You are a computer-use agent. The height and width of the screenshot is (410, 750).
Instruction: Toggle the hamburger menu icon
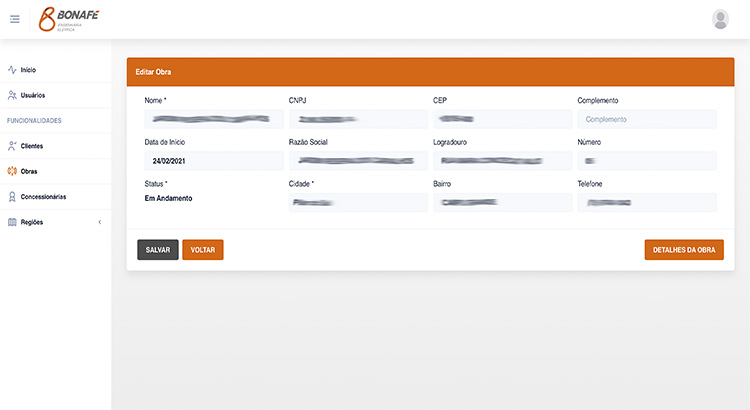pos(15,19)
